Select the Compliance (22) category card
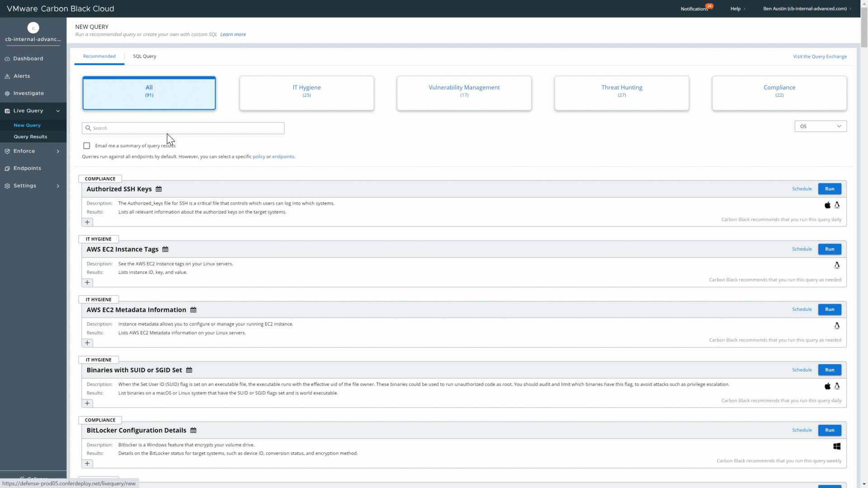 779,93
